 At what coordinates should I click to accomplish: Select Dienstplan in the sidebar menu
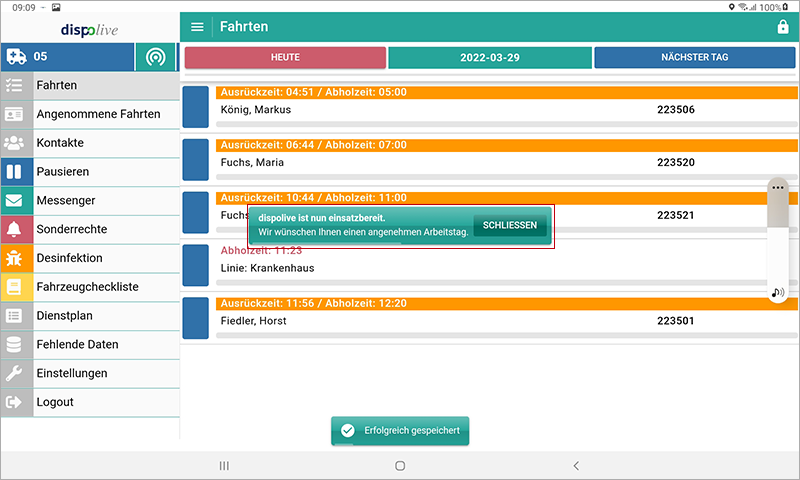(77, 315)
